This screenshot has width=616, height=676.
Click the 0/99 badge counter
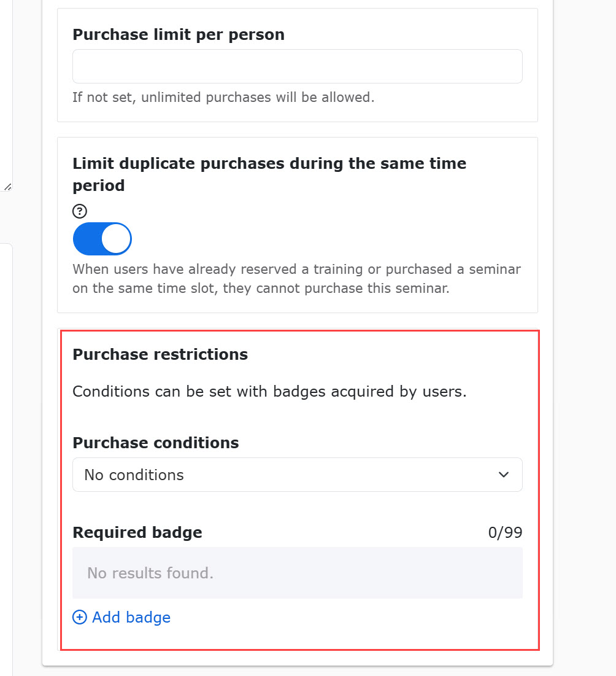point(505,532)
